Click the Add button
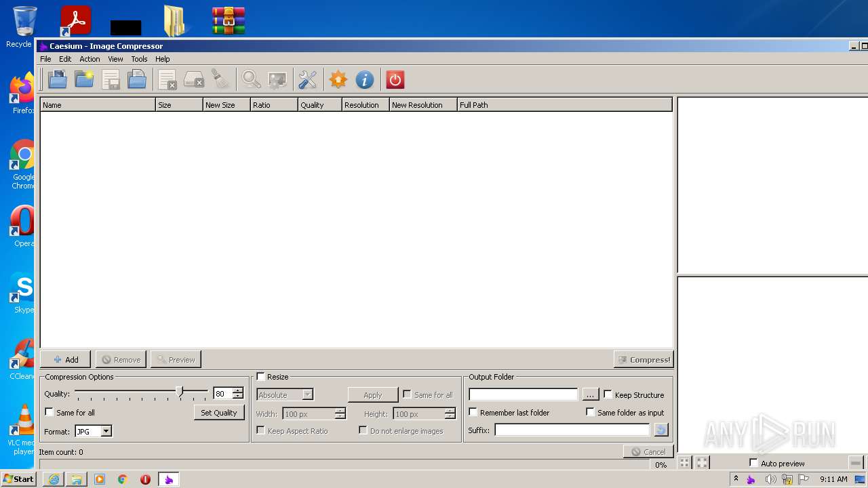868x488 pixels. pyautogui.click(x=66, y=359)
